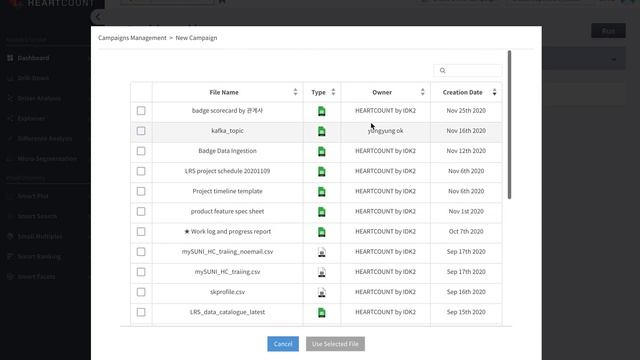Click owner cell 'yungyung ok'
Screen dimensions: 640x360
coord(385,131)
